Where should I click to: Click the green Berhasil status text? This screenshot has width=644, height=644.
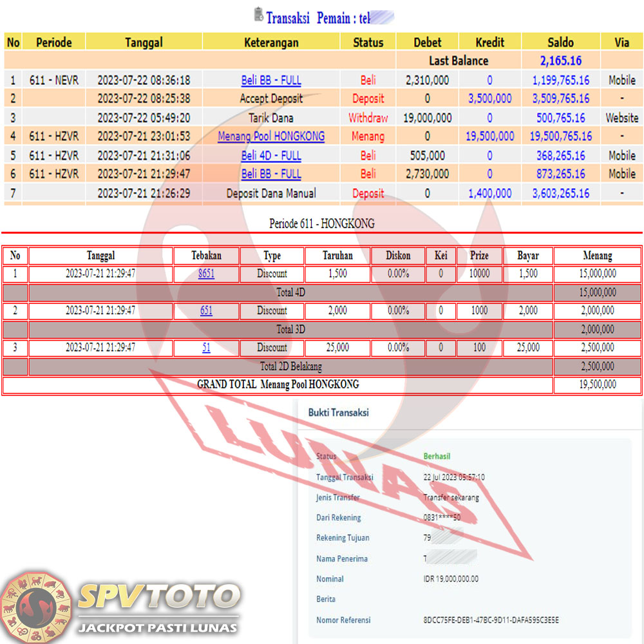[x=437, y=456]
